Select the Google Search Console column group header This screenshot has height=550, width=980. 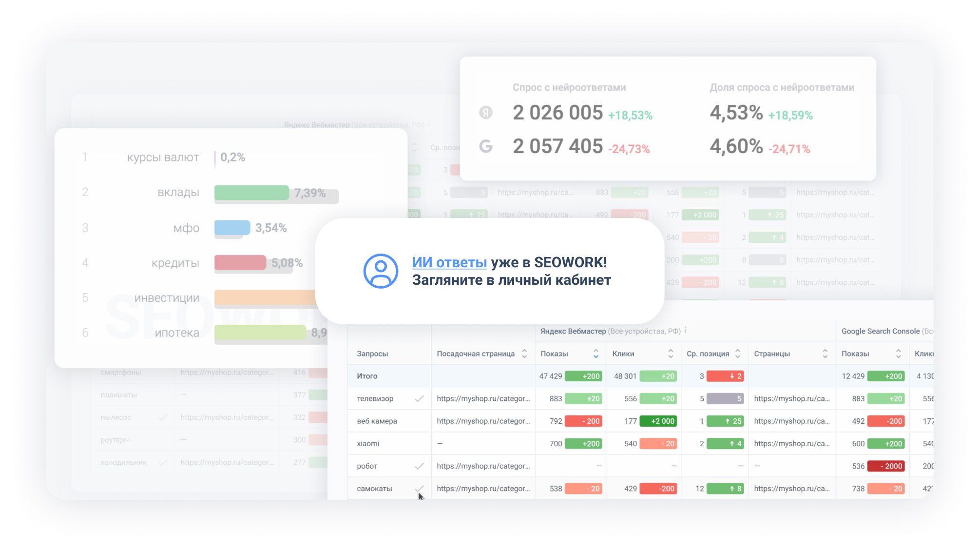(880, 331)
